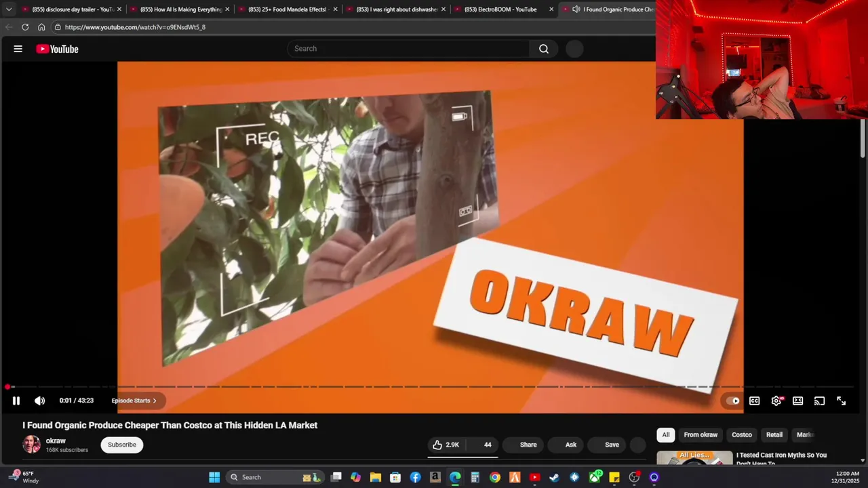Select the Costco filter chip
This screenshot has width=868, height=488.
742,435
